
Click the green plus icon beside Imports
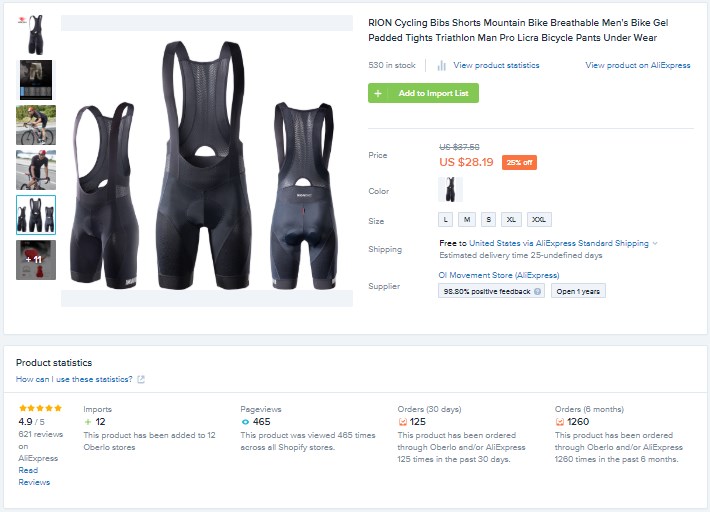pyautogui.click(x=88, y=422)
